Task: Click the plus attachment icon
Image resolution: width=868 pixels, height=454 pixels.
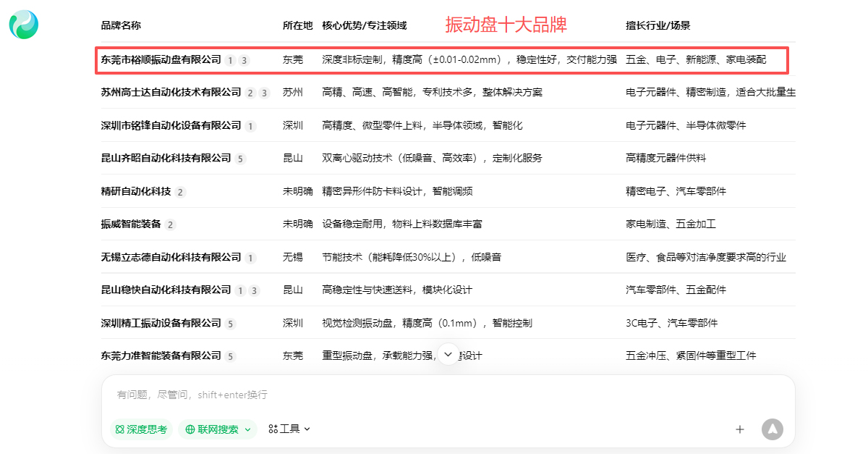Action: point(739,429)
